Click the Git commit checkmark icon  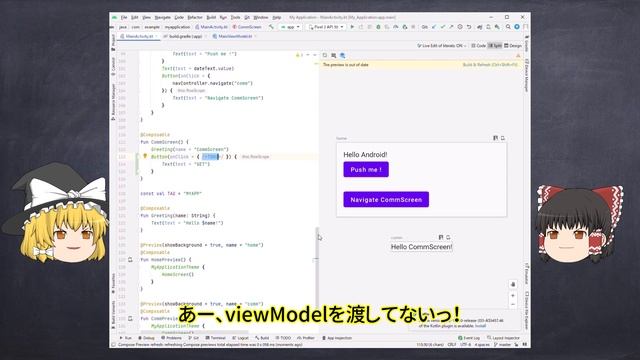[x=442, y=27]
